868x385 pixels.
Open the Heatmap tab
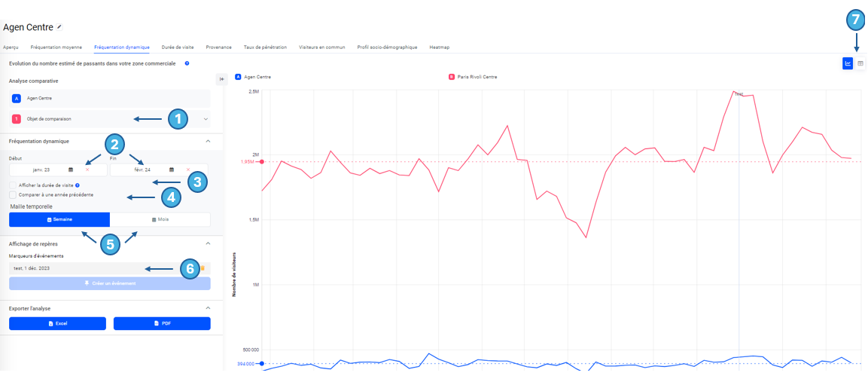(439, 47)
